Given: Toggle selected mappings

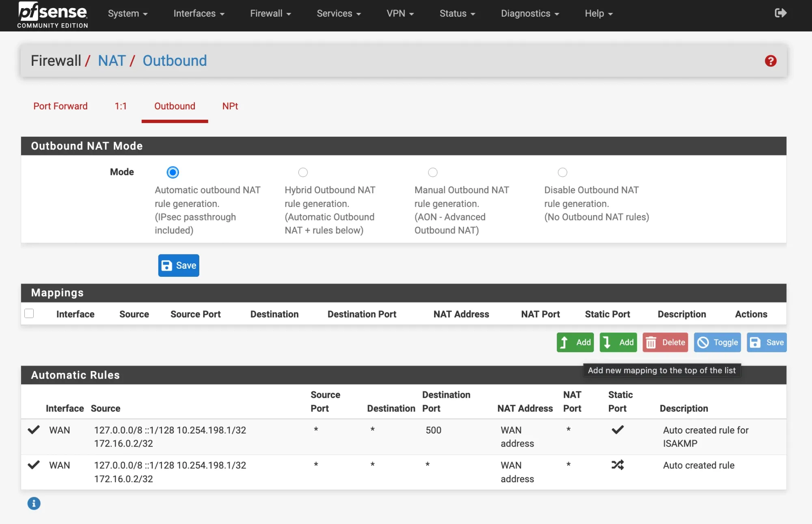Looking at the screenshot, I should point(717,342).
